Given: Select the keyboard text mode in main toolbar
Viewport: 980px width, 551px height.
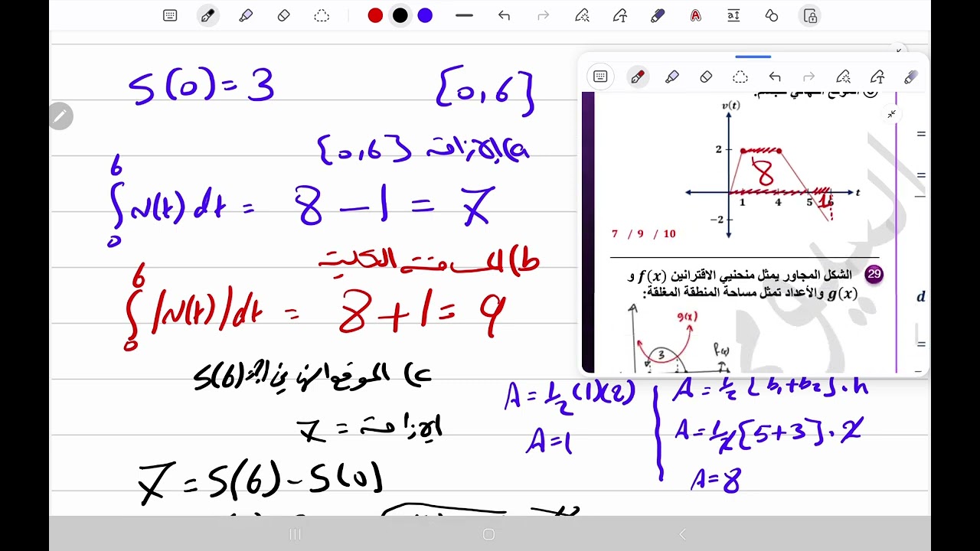Looking at the screenshot, I should click(170, 15).
